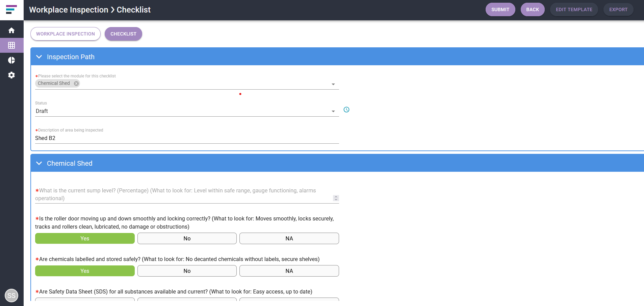This screenshot has height=306, width=644.
Task: Open the pie chart reports icon
Action: point(11,60)
